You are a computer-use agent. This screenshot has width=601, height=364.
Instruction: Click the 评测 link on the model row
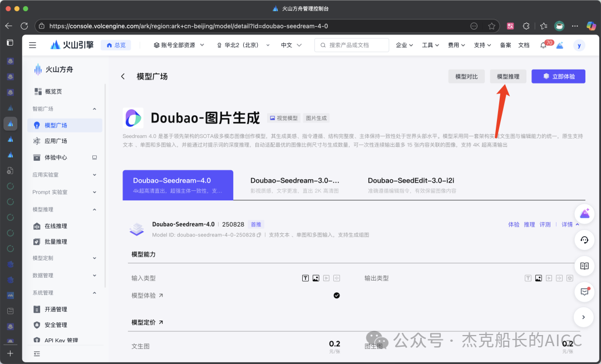[545, 224]
